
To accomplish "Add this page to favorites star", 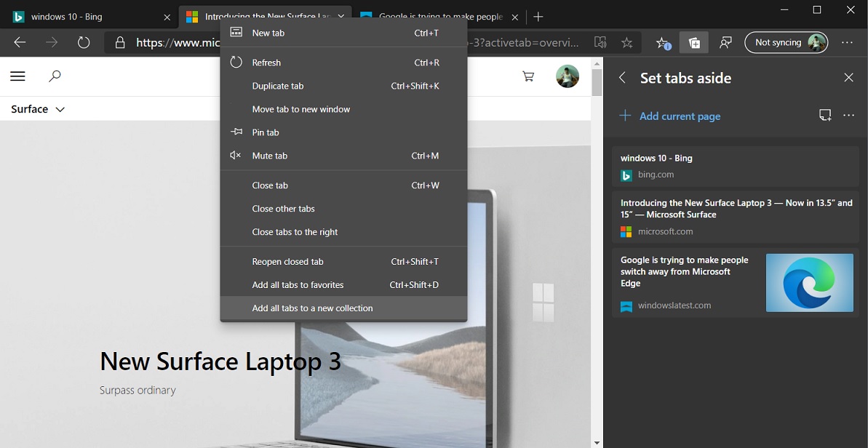I will pyautogui.click(x=627, y=43).
